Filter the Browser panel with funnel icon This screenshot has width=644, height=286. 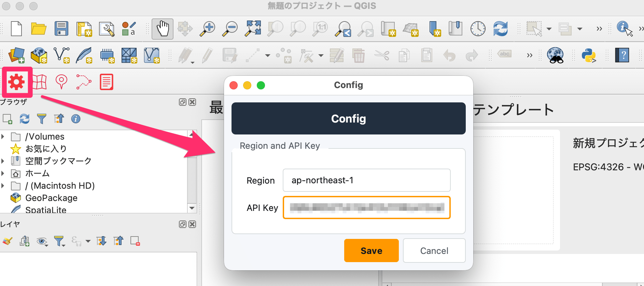click(42, 119)
